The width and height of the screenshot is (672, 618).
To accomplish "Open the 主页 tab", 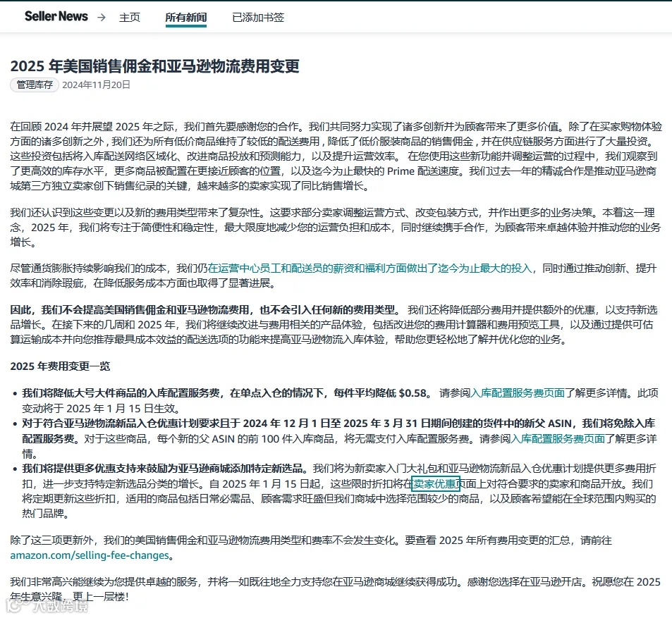I will click(130, 17).
